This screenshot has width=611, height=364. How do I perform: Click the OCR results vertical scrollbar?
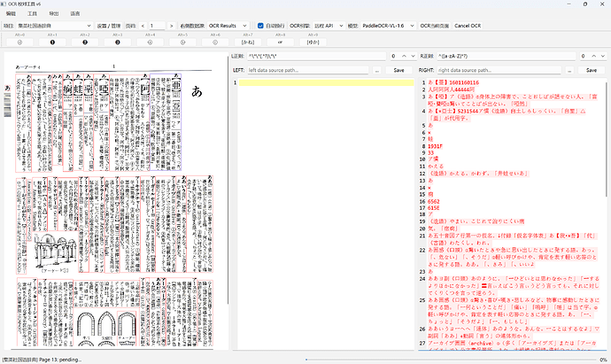click(x=607, y=140)
